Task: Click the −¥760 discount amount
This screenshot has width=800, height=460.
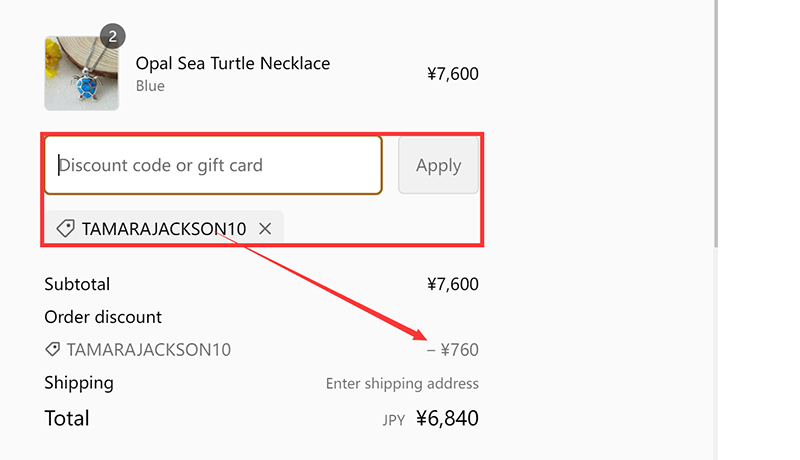Action: (452, 350)
